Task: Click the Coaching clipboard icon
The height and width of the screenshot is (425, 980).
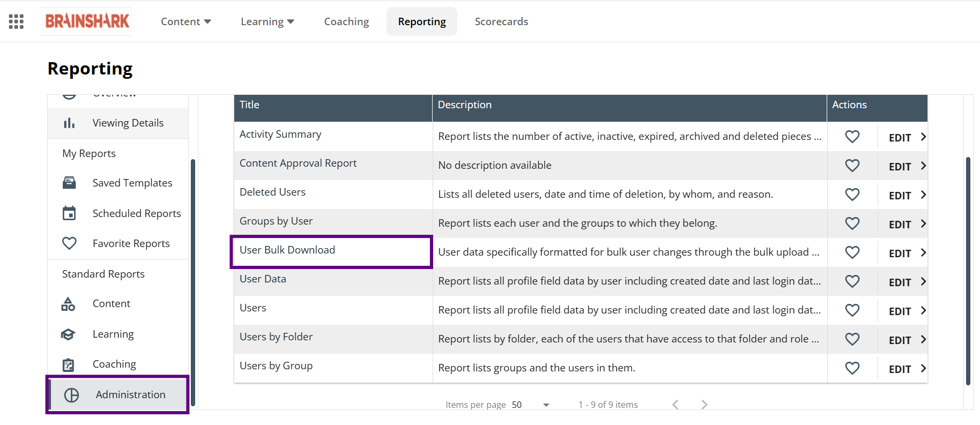Action: click(68, 364)
